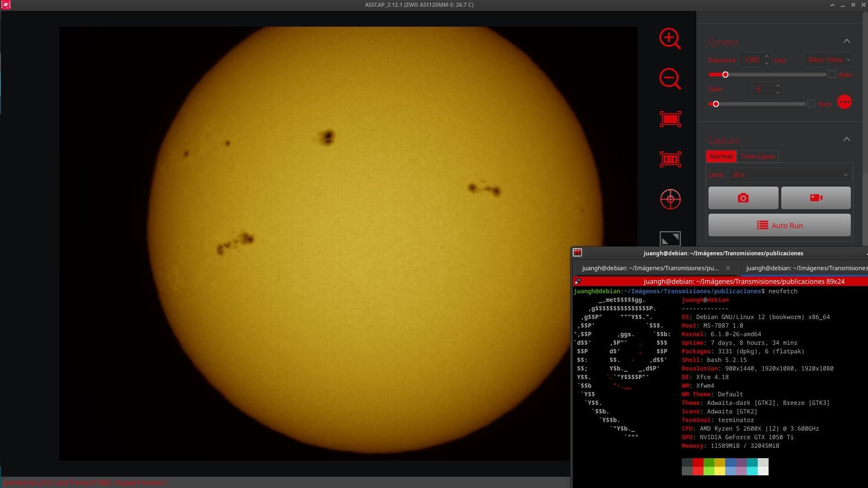Adjust the Gain slider
The width and height of the screenshot is (868, 488).
click(x=757, y=104)
